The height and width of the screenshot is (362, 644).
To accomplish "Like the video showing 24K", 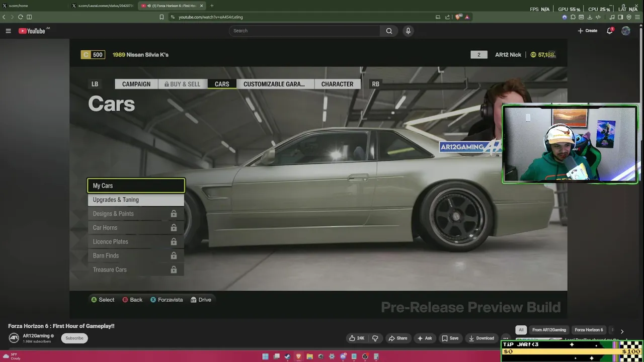I will coord(357,338).
